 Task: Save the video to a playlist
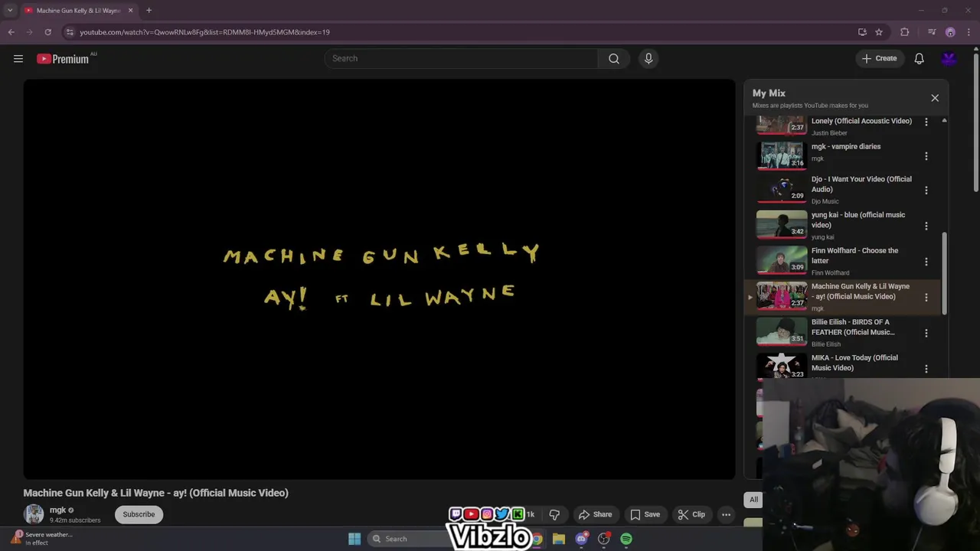coord(645,514)
